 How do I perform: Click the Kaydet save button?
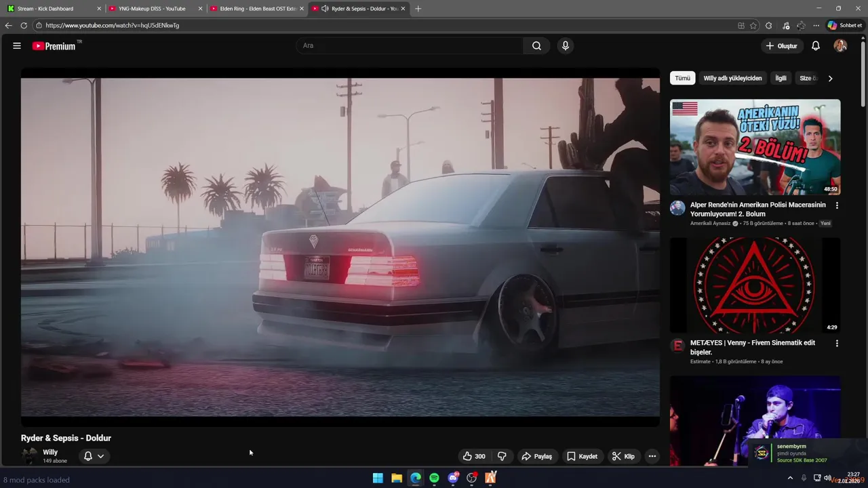click(582, 456)
